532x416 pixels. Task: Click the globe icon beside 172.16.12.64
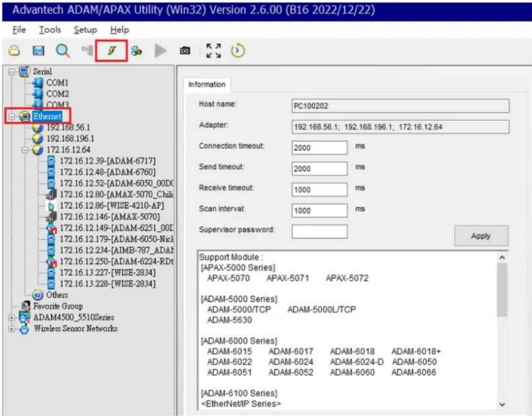38,150
